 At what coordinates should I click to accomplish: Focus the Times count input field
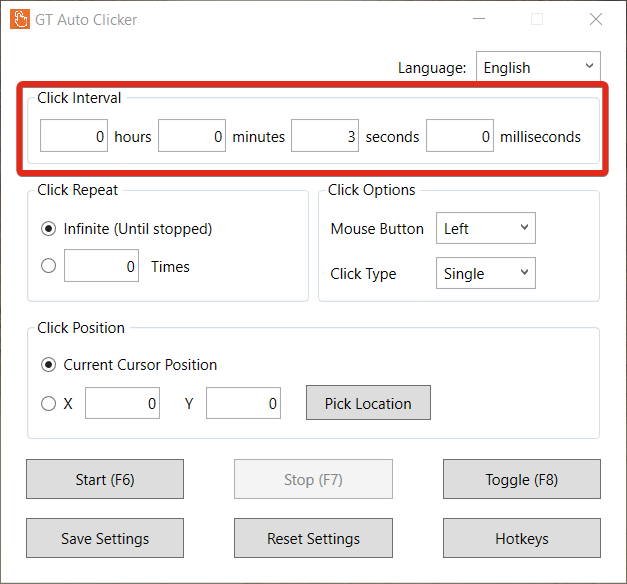[x=102, y=266]
